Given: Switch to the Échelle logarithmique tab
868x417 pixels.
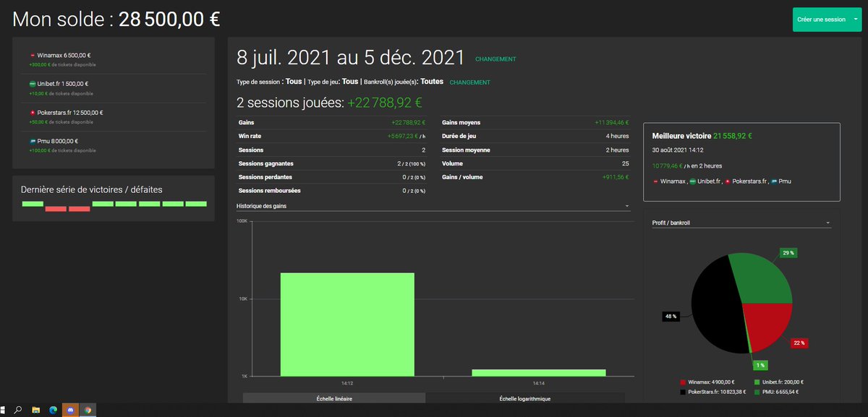Looking at the screenshot, I should pos(524,397).
